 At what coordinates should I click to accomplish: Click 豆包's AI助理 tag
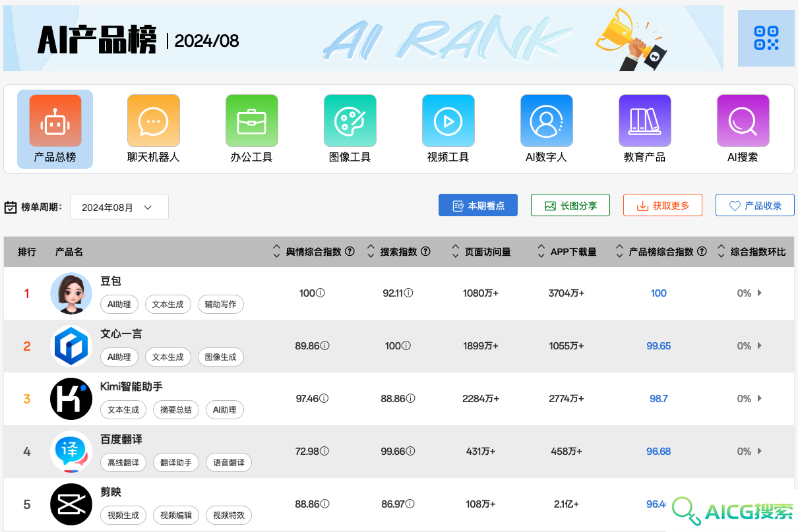[119, 304]
